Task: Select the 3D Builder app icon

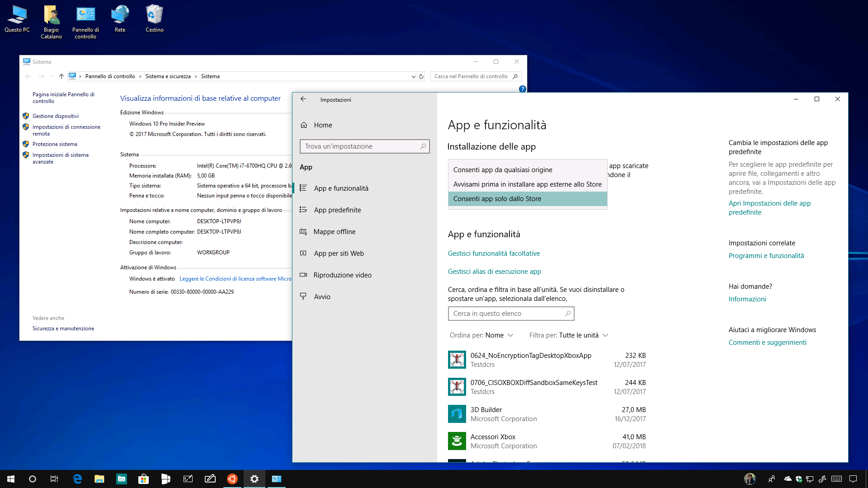Action: tap(457, 414)
